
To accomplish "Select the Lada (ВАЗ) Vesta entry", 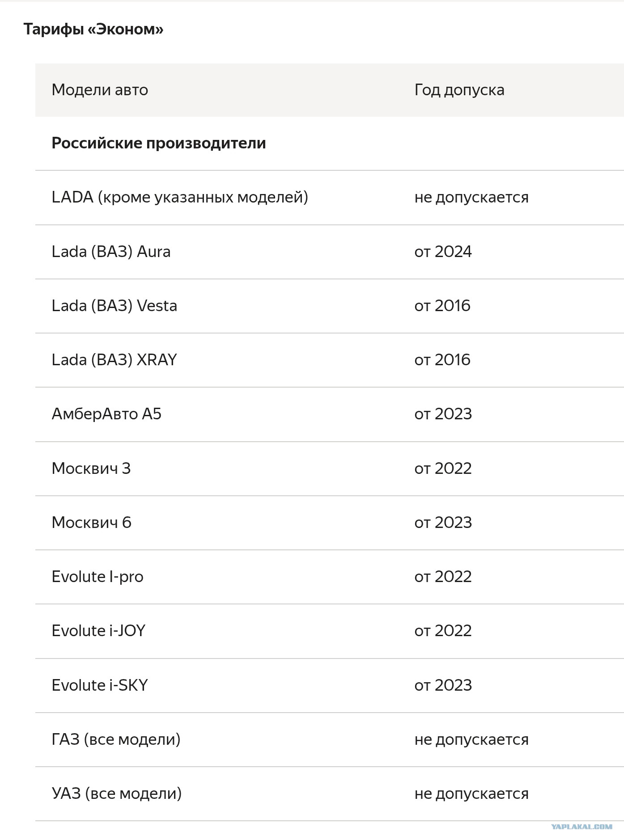I will click(x=115, y=306).
